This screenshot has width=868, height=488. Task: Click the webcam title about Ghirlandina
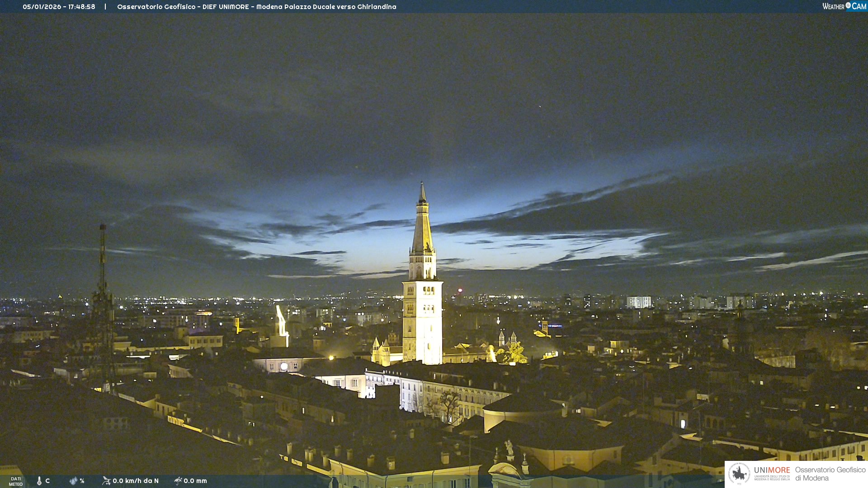coord(256,7)
